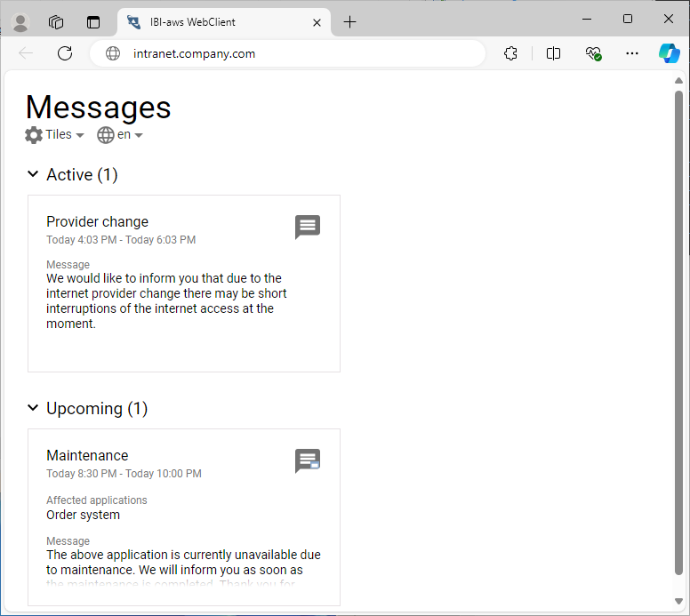The image size is (690, 616).
Task: Open browser Extensions puzzle icon
Action: point(510,53)
